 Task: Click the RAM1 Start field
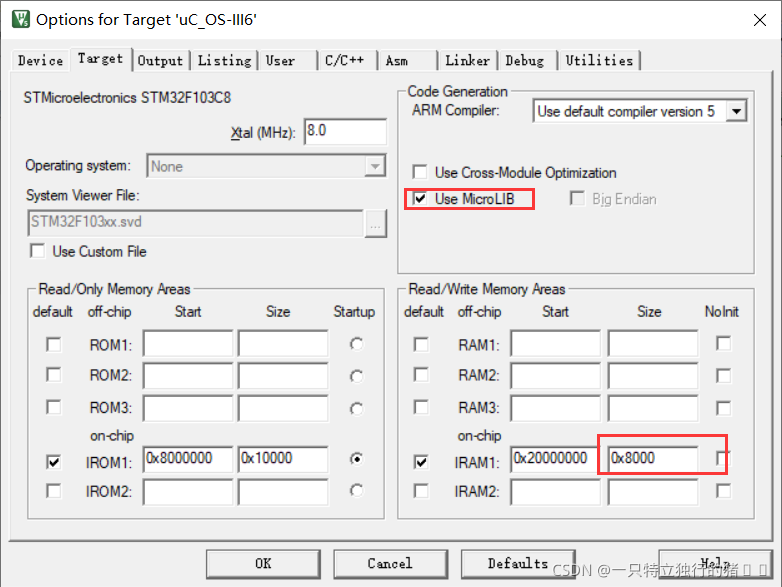pyautogui.click(x=555, y=343)
